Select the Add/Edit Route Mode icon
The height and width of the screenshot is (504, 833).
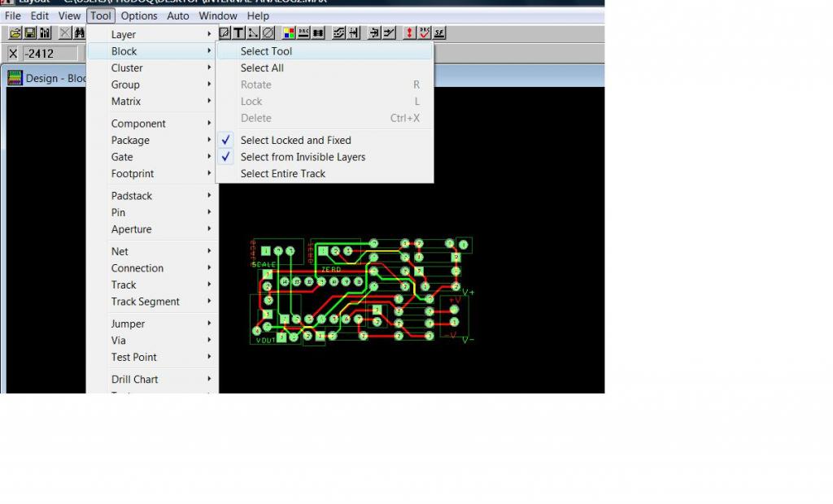pos(388,33)
